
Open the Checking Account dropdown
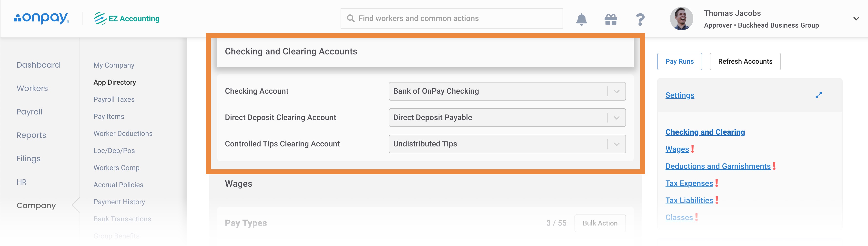507,91
